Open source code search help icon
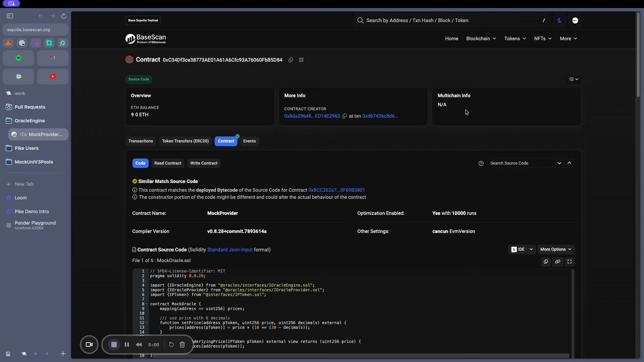 (481, 163)
